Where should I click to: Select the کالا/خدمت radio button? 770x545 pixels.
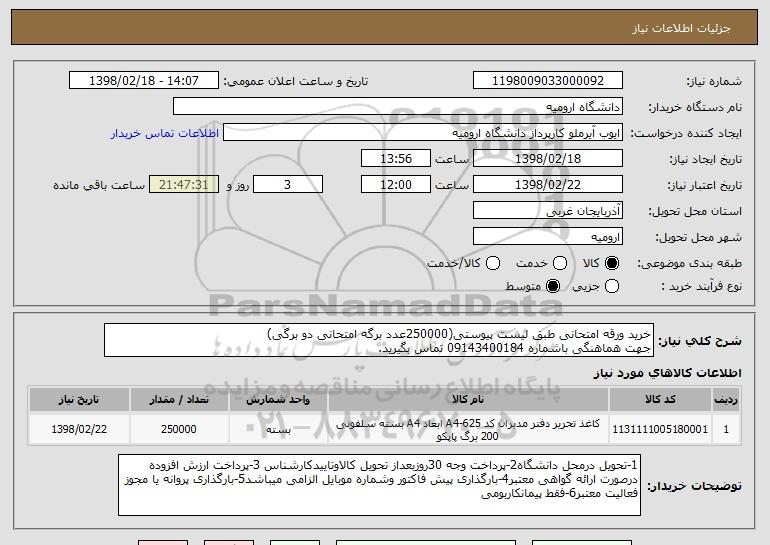click(x=493, y=263)
